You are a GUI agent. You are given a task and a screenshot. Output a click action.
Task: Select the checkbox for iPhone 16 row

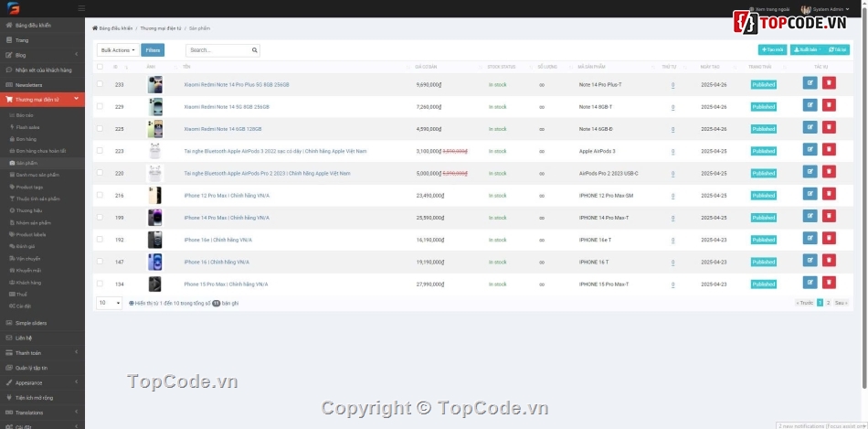[x=100, y=262]
